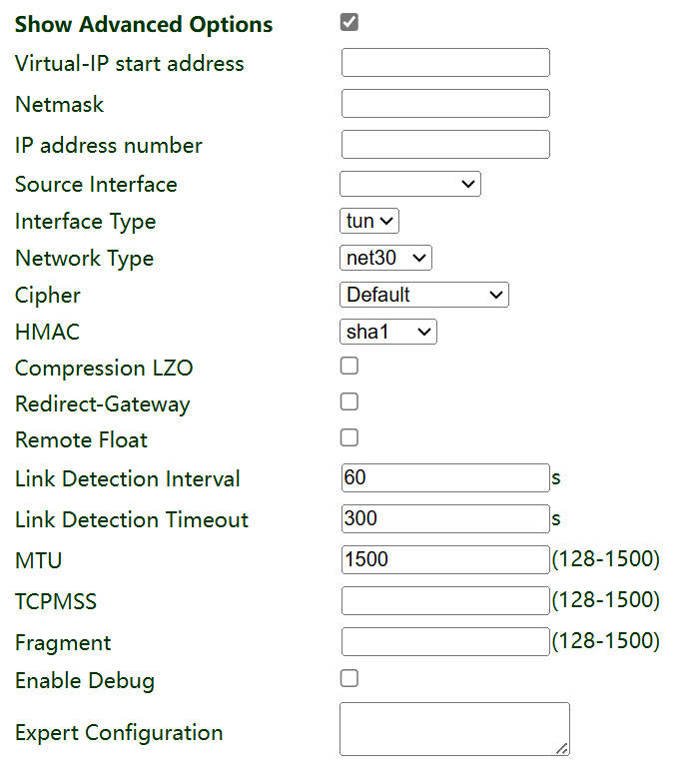Image resolution: width=688 pixels, height=784 pixels.
Task: Click the Virtual-IP start address field
Action: (x=445, y=63)
